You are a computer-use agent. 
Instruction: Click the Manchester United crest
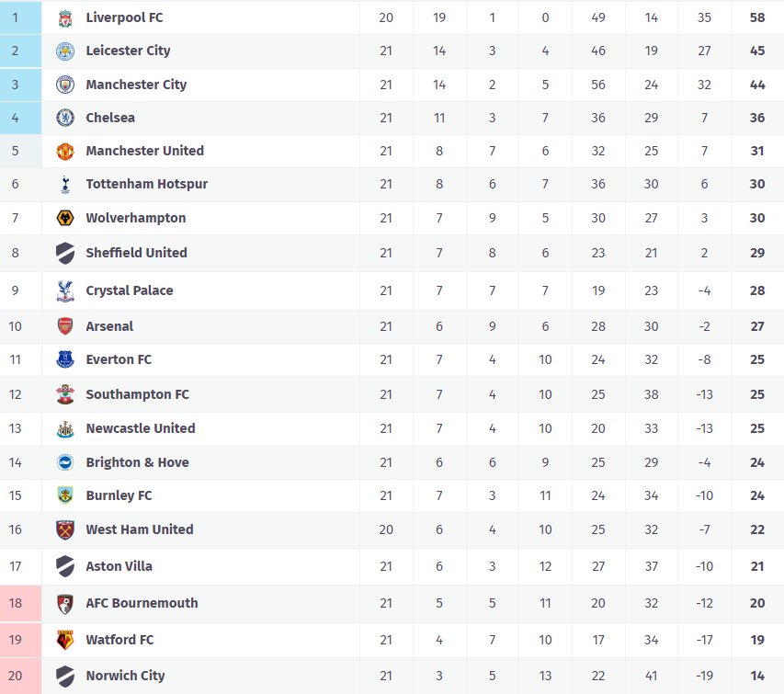(x=64, y=151)
